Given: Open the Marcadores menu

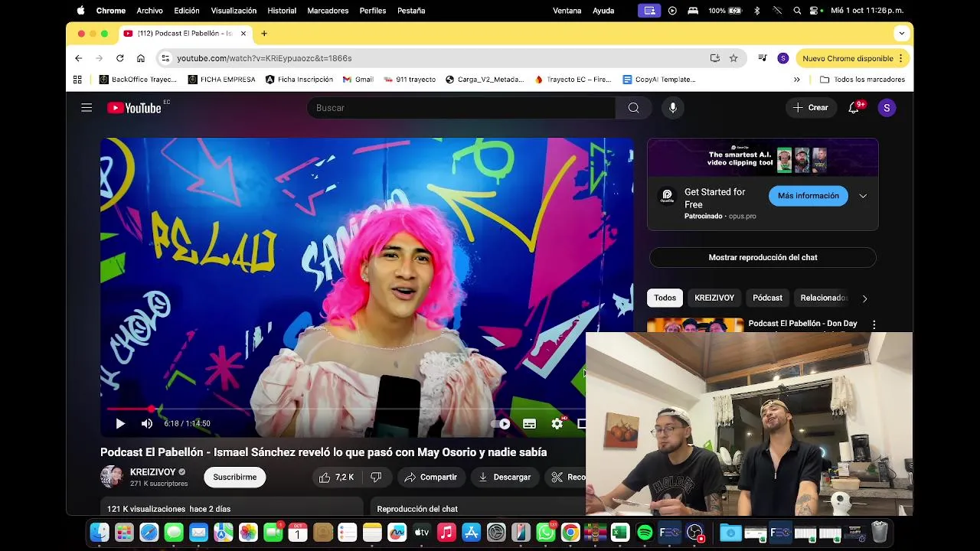Looking at the screenshot, I should point(328,11).
